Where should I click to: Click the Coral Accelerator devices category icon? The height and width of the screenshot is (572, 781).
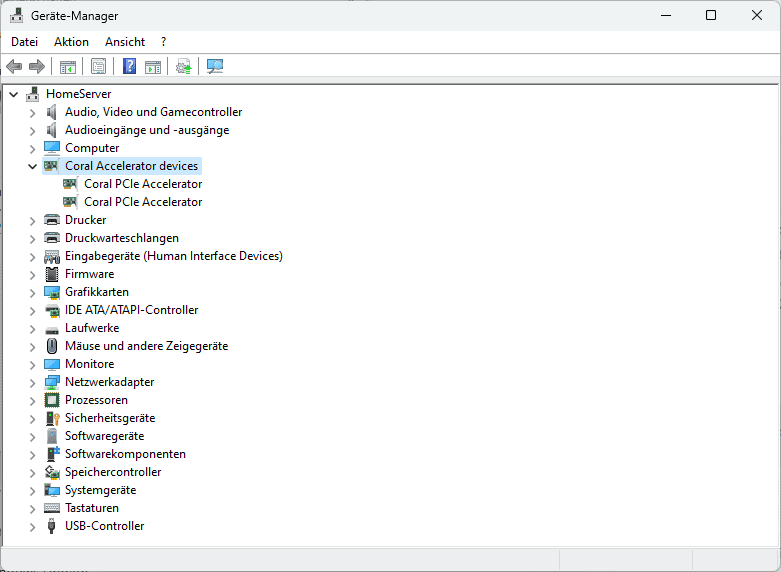click(x=51, y=166)
